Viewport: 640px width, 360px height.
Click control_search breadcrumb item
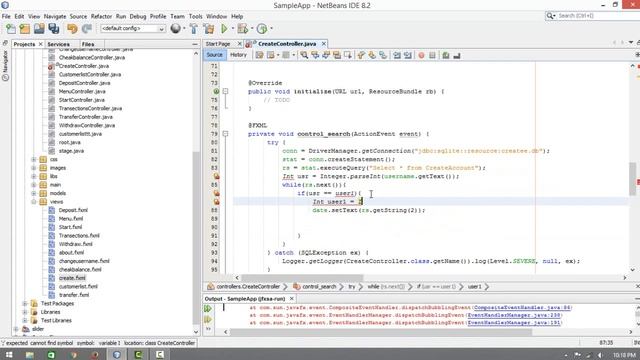pos(319,287)
